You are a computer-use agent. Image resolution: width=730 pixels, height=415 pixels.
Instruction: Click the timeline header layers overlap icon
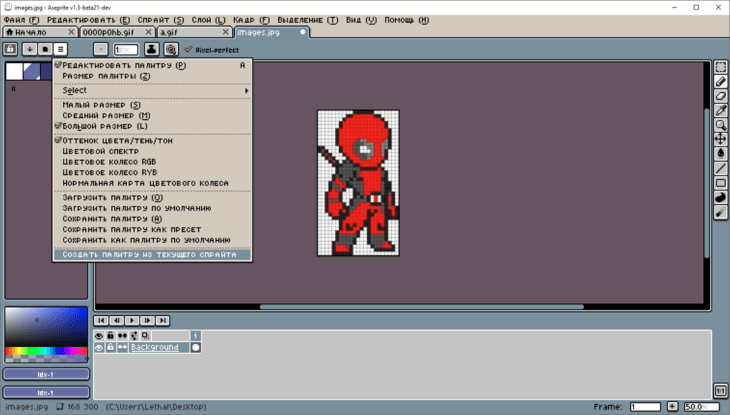[x=145, y=335]
